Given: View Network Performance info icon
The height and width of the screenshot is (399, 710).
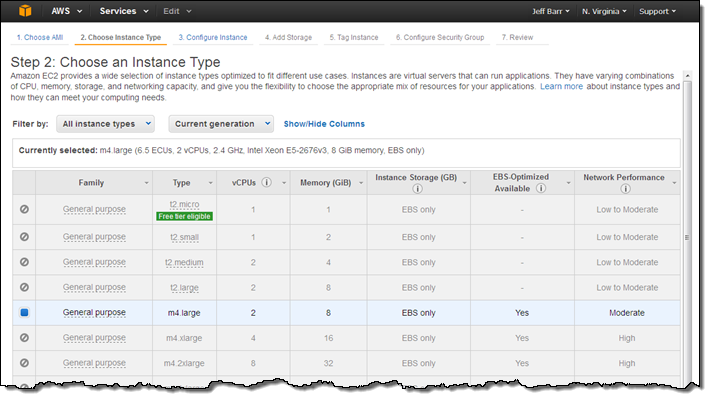Looking at the screenshot, I should (625, 188).
